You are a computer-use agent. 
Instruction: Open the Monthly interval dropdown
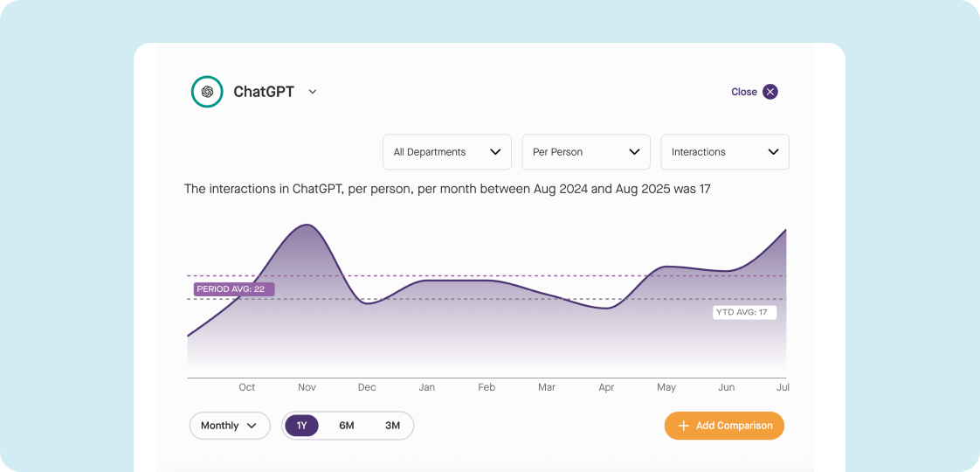[230, 426]
